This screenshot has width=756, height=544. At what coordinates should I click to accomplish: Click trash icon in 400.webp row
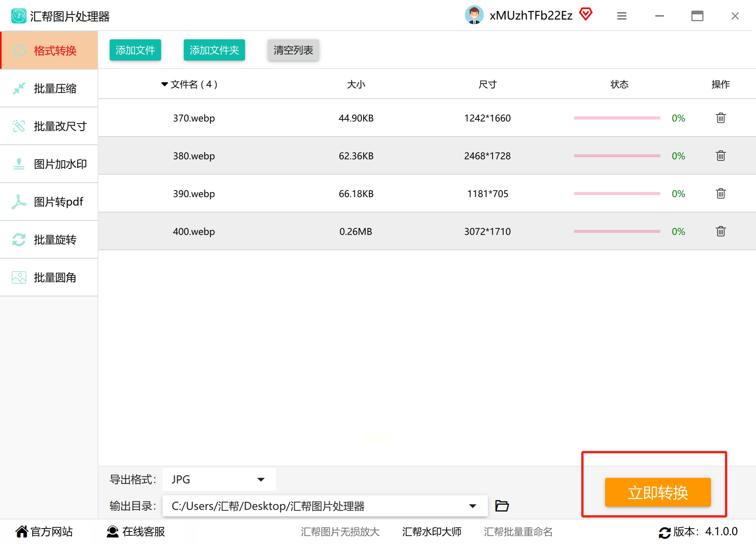point(720,231)
